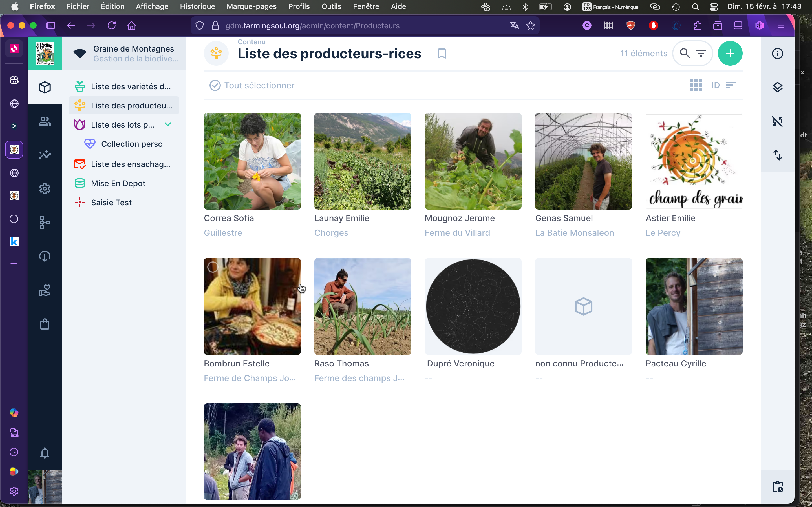Toggle the sort direction icon

click(731, 86)
